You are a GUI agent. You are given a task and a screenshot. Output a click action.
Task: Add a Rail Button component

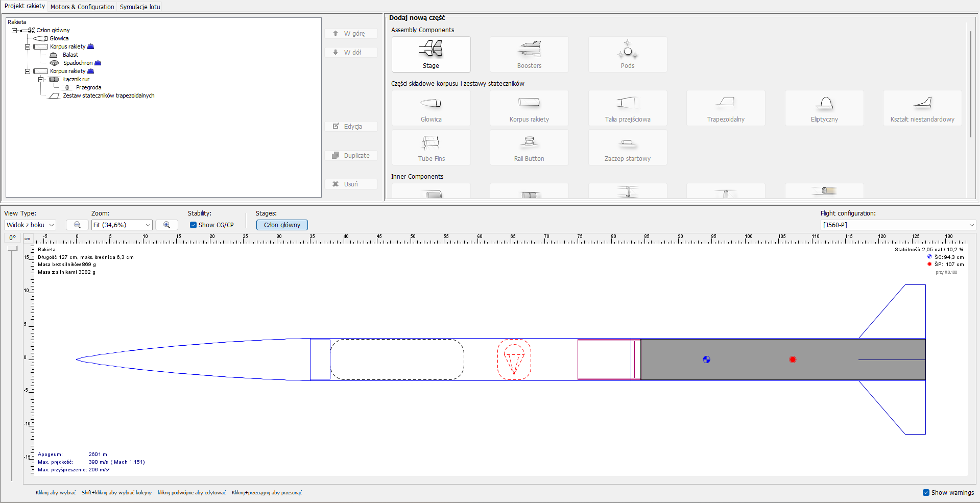tap(529, 147)
